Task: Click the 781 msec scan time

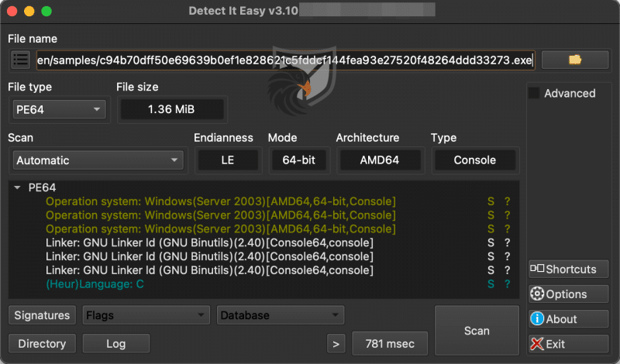Action: [390, 344]
